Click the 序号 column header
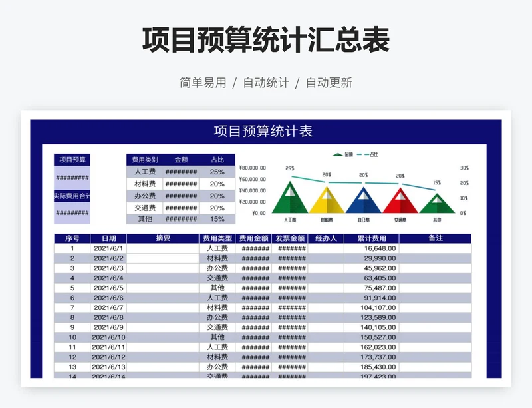 [72, 238]
